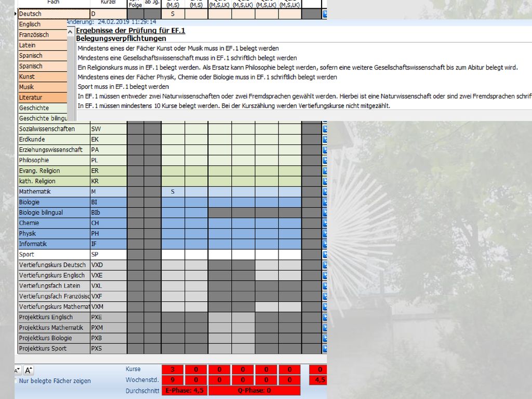The image size is (532, 399).
Task: Click the blue arrow icon in Erdkunde row
Action: [x=325, y=139]
